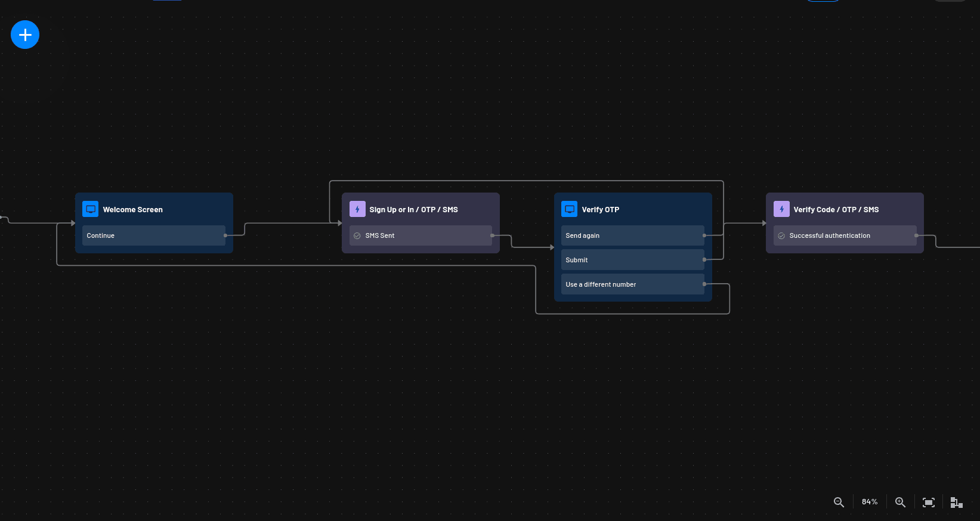Select Use a different number row
Image resolution: width=980 pixels, height=521 pixels.
[632, 284]
